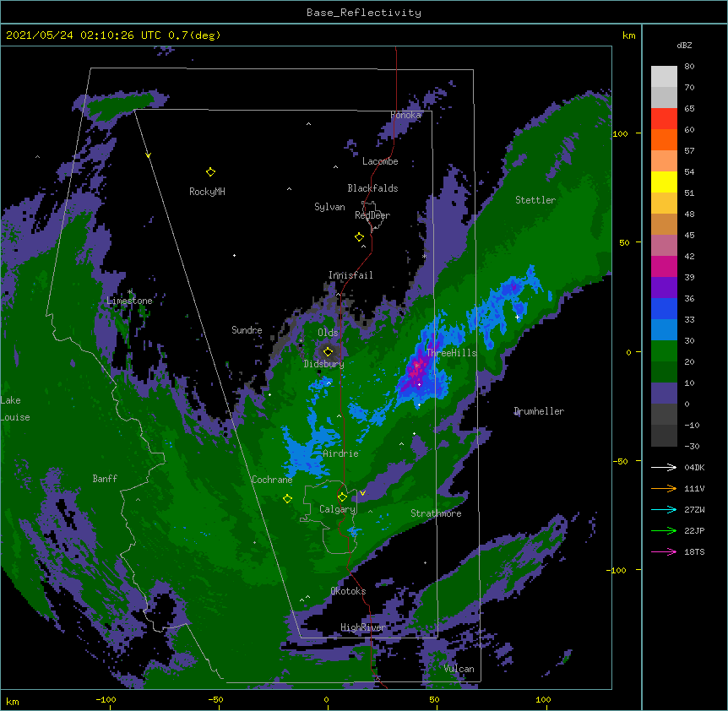728x711 pixels.
Task: Click the Didsbury city label
Action: point(324,364)
